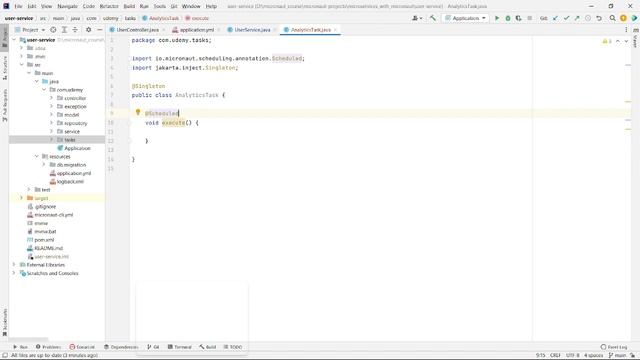Click the stop square in the run toolbar
Screen dimensions: 640x360
(x=529, y=18)
